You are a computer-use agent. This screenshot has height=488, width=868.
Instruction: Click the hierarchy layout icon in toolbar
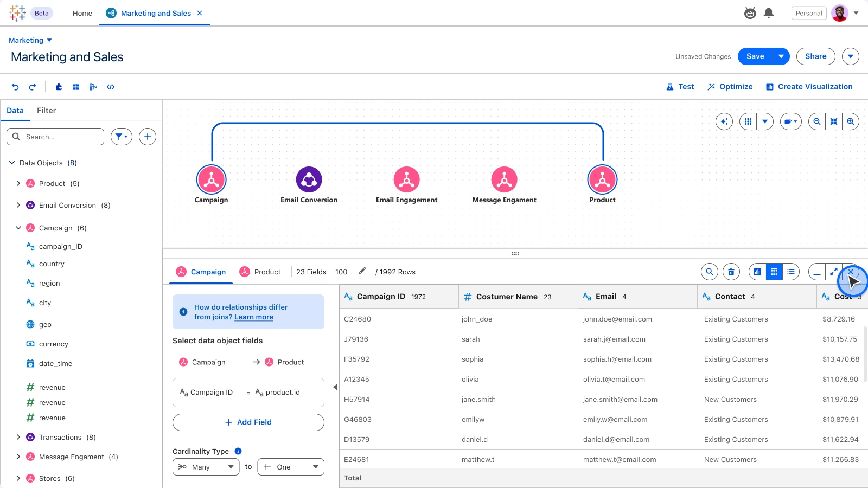pyautogui.click(x=93, y=87)
